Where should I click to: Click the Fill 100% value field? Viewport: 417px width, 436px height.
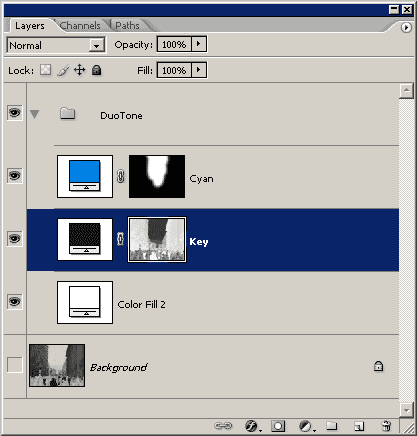(174, 70)
